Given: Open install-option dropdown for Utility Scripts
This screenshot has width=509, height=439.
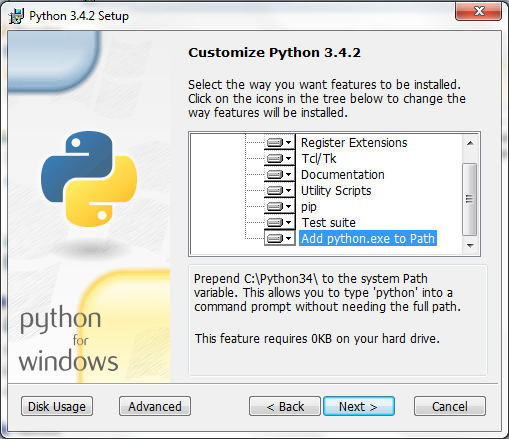Looking at the screenshot, I should click(279, 190).
